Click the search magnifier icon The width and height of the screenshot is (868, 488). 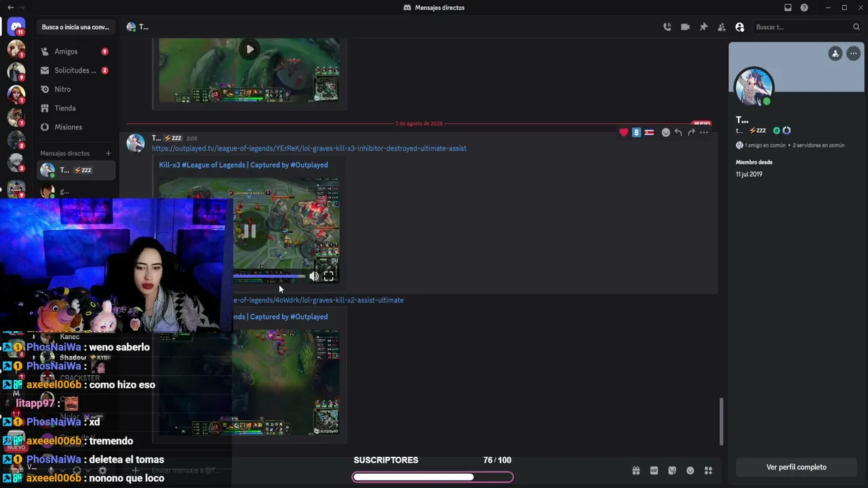(x=856, y=27)
